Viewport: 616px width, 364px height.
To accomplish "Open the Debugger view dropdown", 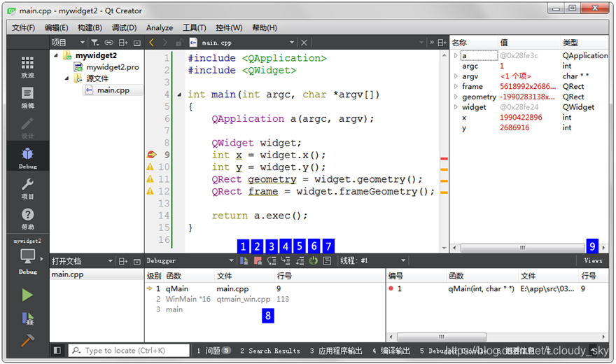I will click(x=231, y=260).
